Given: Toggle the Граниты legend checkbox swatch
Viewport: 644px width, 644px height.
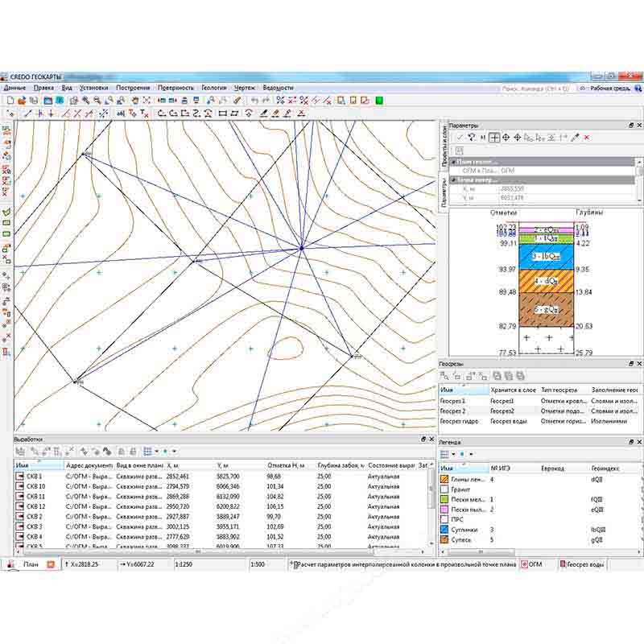Looking at the screenshot, I should [x=445, y=489].
